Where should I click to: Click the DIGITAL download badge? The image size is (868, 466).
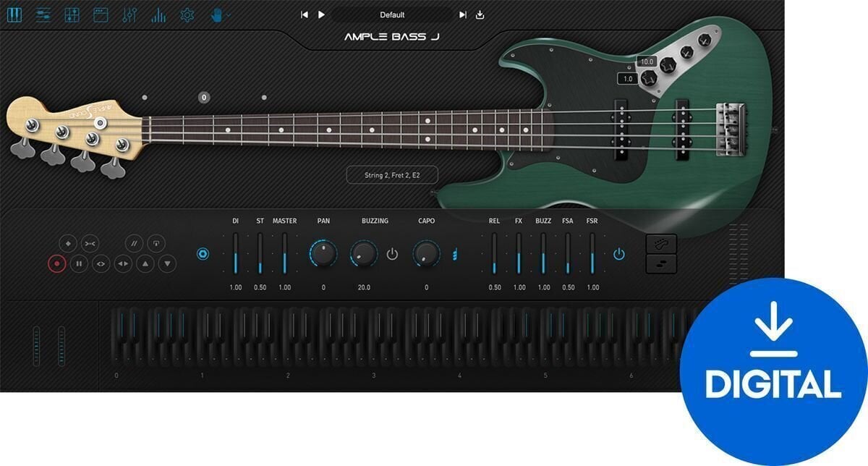[773, 371]
